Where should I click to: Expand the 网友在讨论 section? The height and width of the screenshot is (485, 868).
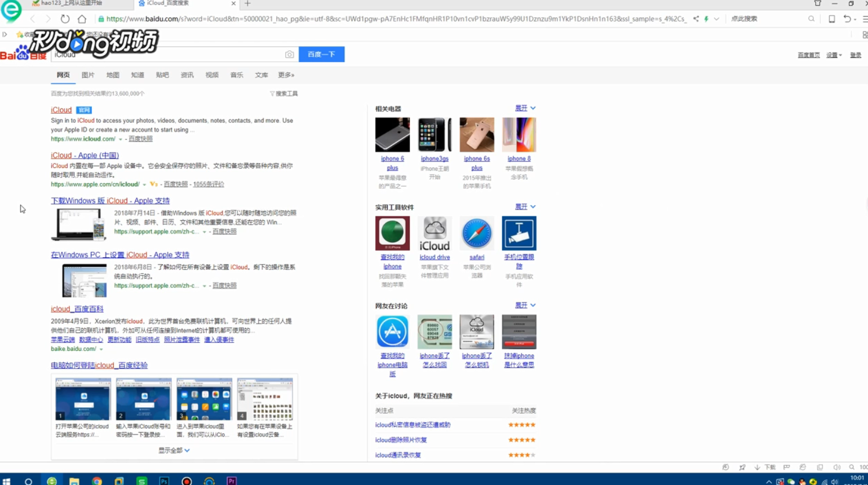525,305
